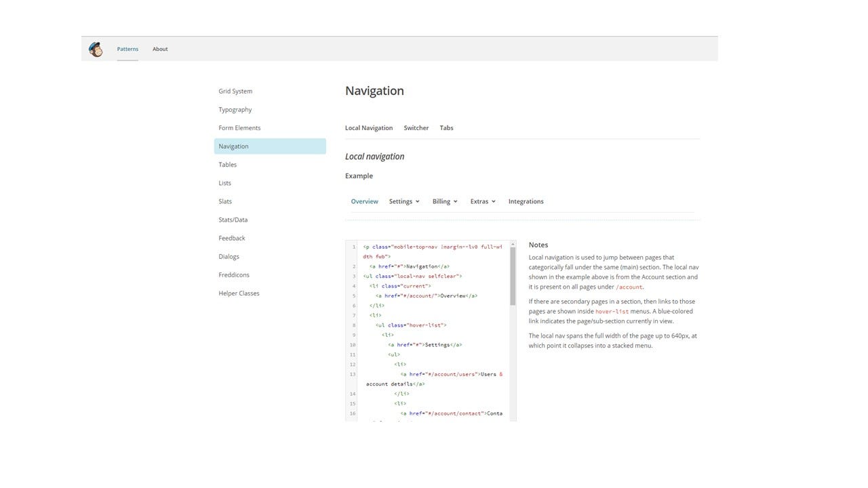Click the Freddie mascot logo
The height and width of the screenshot is (488, 868).
[x=96, y=48]
